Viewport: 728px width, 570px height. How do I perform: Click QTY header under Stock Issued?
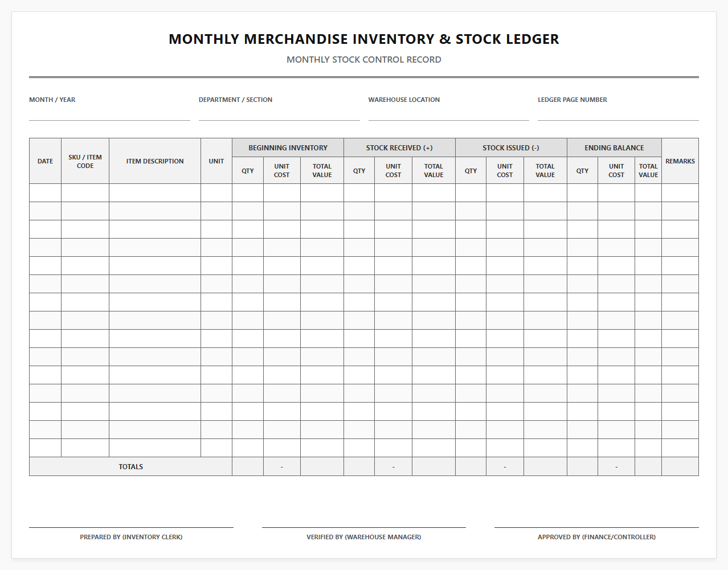click(471, 170)
